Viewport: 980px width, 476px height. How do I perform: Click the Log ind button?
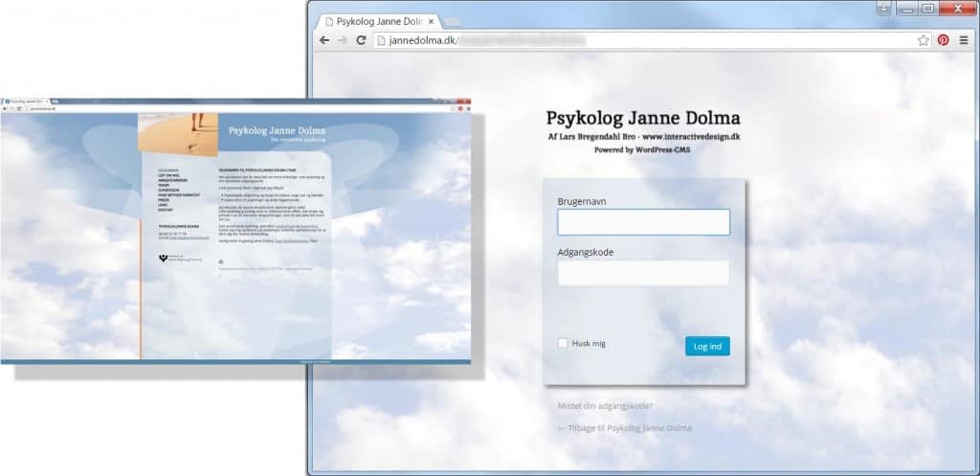click(x=707, y=346)
